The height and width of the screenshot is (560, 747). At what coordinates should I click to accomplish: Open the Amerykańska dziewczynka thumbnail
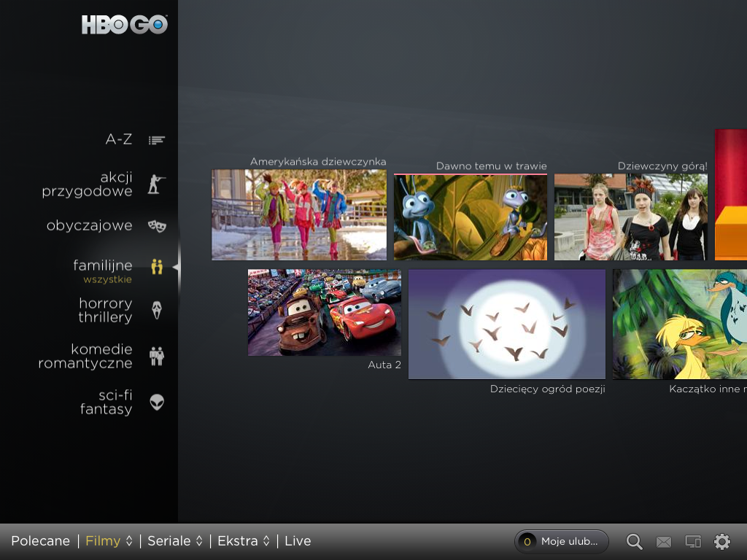(x=299, y=215)
